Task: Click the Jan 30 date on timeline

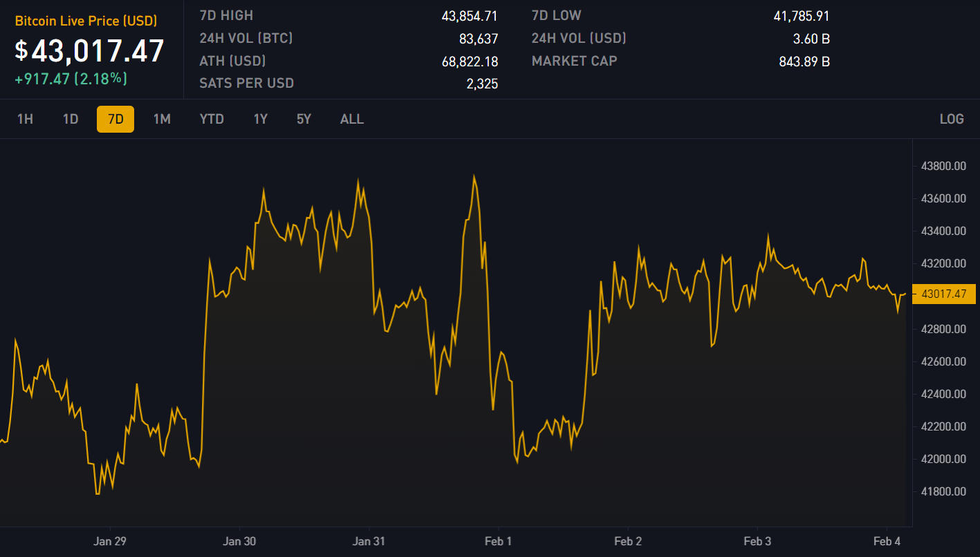Action: pyautogui.click(x=239, y=541)
